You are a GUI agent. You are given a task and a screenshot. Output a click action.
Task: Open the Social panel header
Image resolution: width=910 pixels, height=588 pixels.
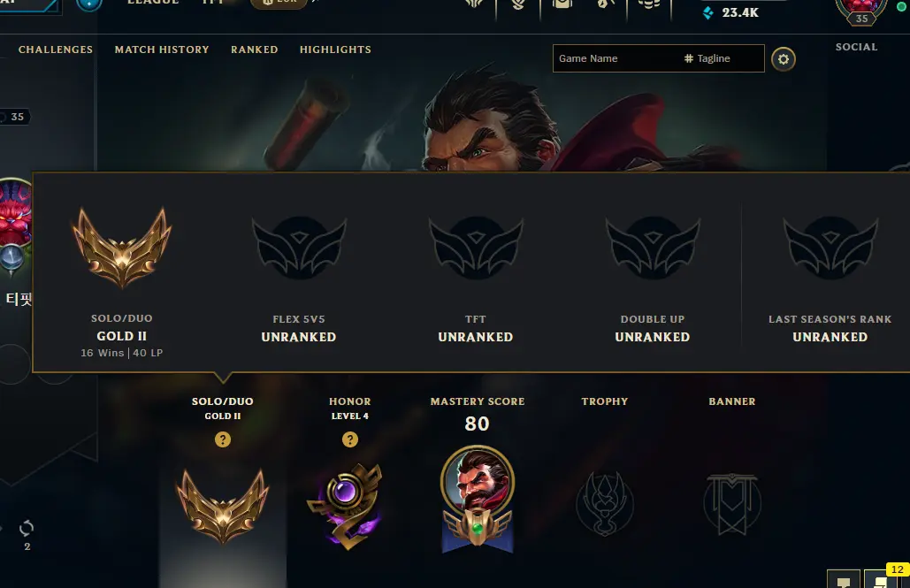point(857,47)
